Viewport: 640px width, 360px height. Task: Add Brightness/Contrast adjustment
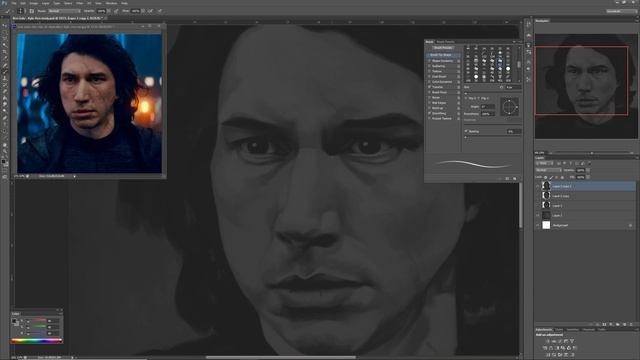548,341
